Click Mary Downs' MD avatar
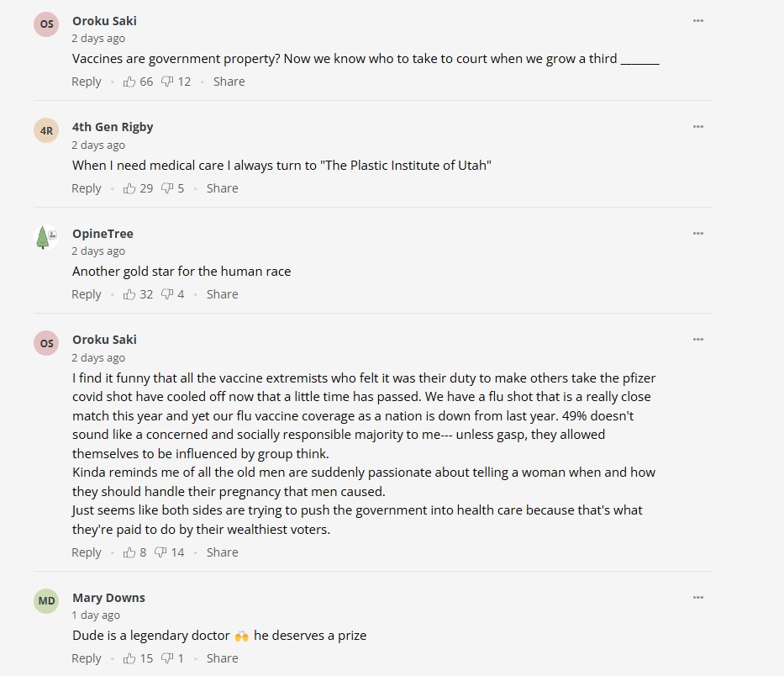Screen dimensions: 784x676 [x=47, y=601]
